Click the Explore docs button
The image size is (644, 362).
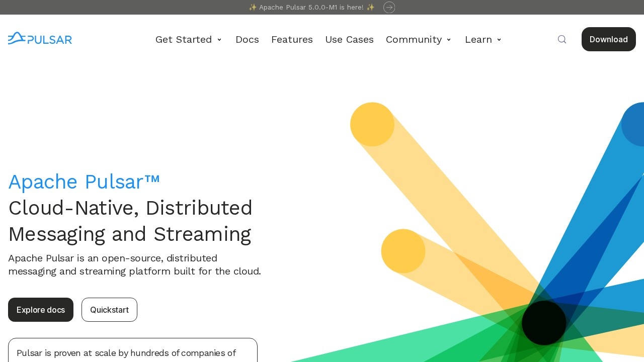[41, 310]
